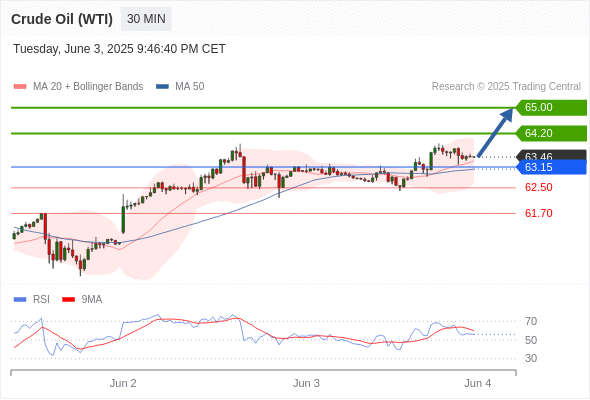Click the Jun 3 date axis label
590x400 pixels.
(306, 383)
